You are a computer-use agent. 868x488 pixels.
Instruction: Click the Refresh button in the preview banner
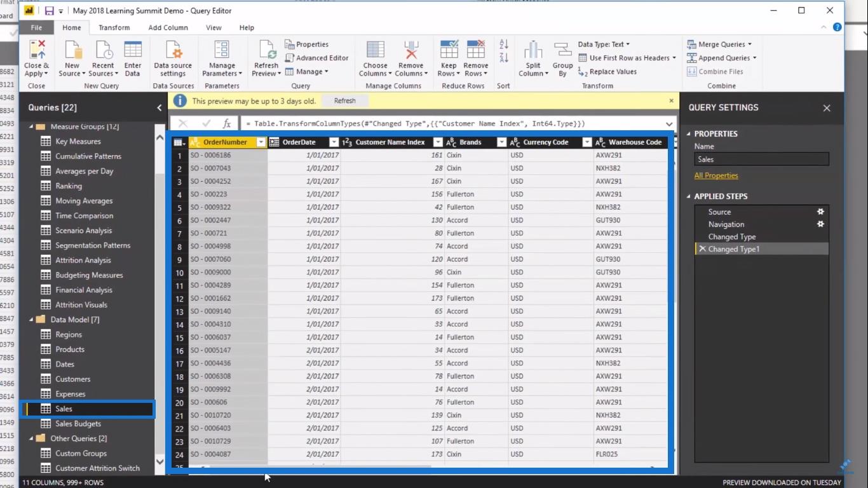click(345, 100)
